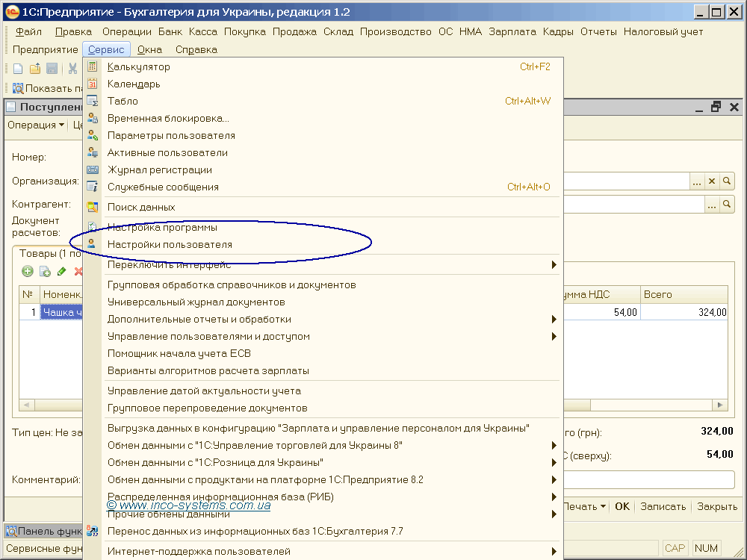Click the magnifier icon in Организация field

point(727,181)
